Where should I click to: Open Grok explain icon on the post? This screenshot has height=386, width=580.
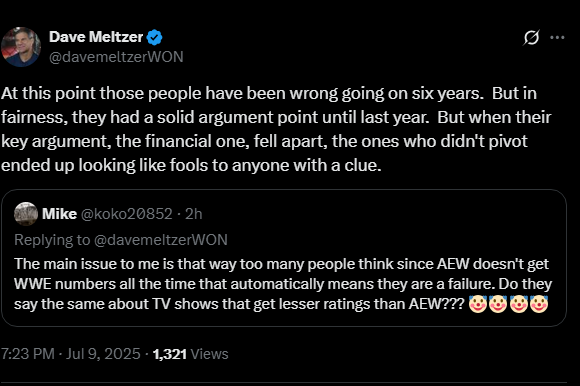pos(531,37)
